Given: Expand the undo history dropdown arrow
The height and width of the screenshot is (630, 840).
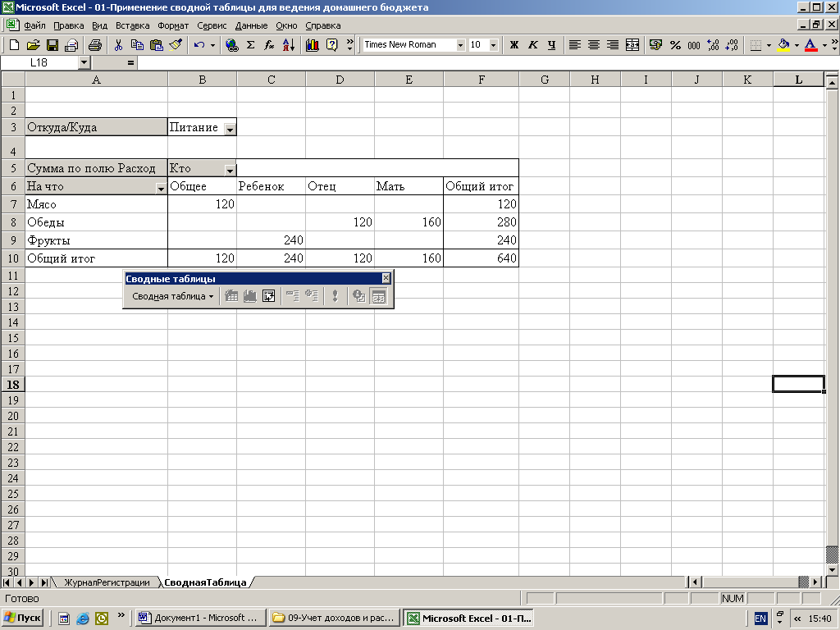Looking at the screenshot, I should (212, 45).
